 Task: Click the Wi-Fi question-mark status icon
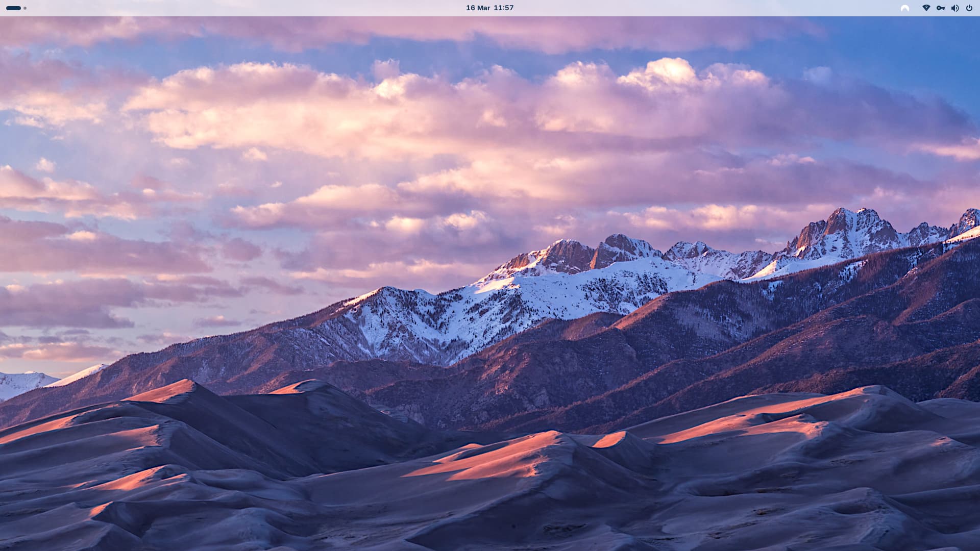click(926, 8)
